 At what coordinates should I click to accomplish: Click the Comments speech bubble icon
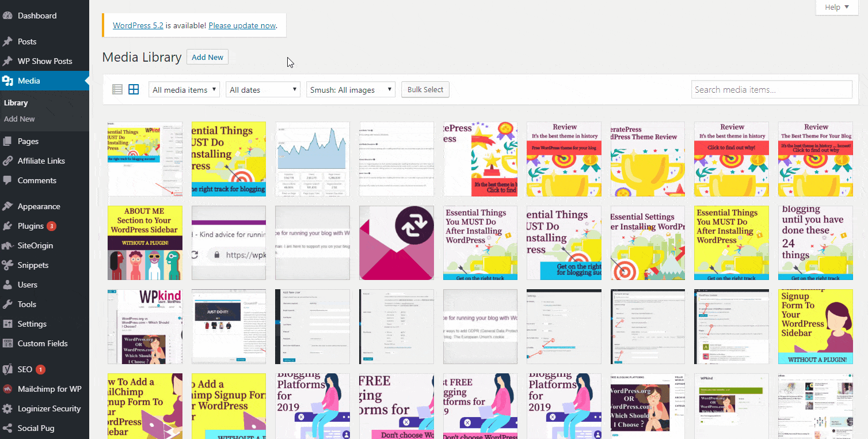7,180
